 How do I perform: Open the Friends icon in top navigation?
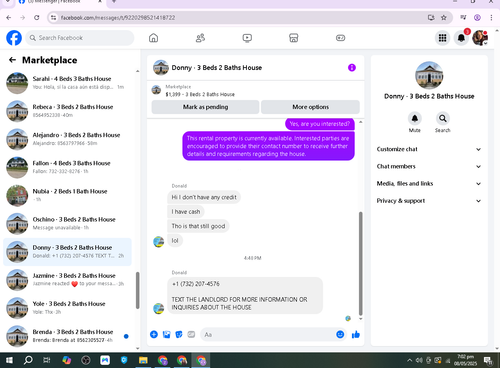(x=200, y=38)
